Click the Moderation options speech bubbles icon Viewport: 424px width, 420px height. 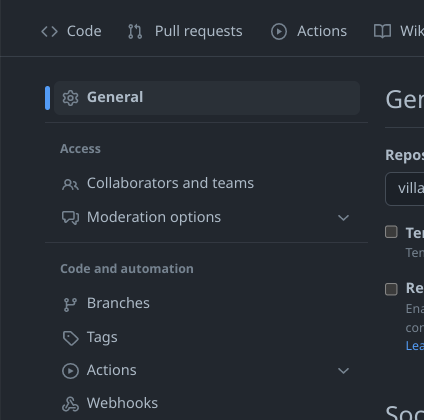click(70, 218)
